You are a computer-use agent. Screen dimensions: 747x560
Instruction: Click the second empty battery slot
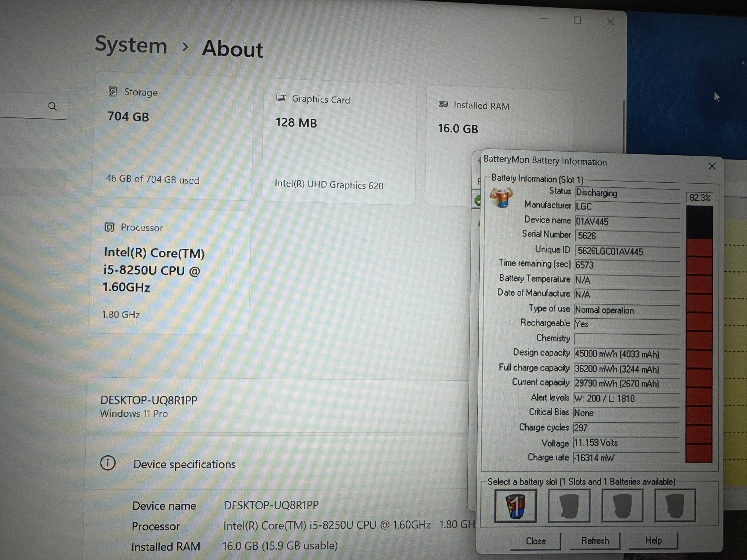point(569,506)
